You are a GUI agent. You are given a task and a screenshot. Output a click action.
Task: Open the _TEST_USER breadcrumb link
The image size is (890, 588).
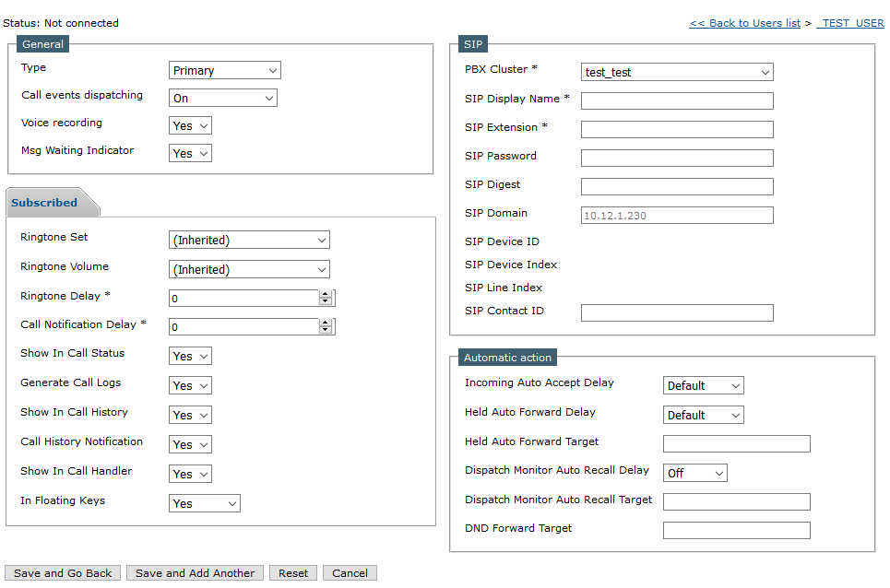click(x=850, y=23)
